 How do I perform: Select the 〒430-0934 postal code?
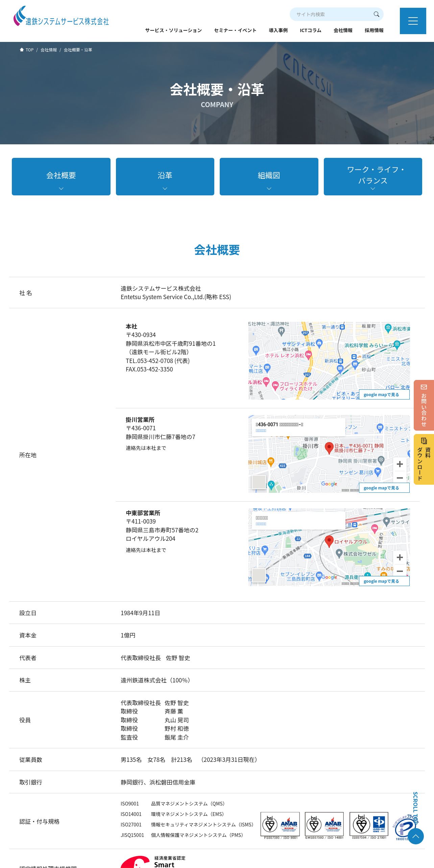[141, 335]
